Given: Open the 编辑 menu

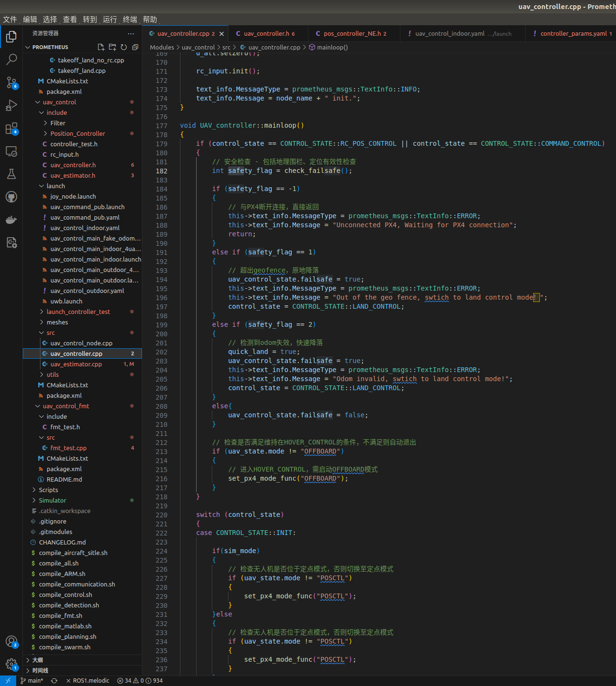Looking at the screenshot, I should pyautogui.click(x=30, y=20).
